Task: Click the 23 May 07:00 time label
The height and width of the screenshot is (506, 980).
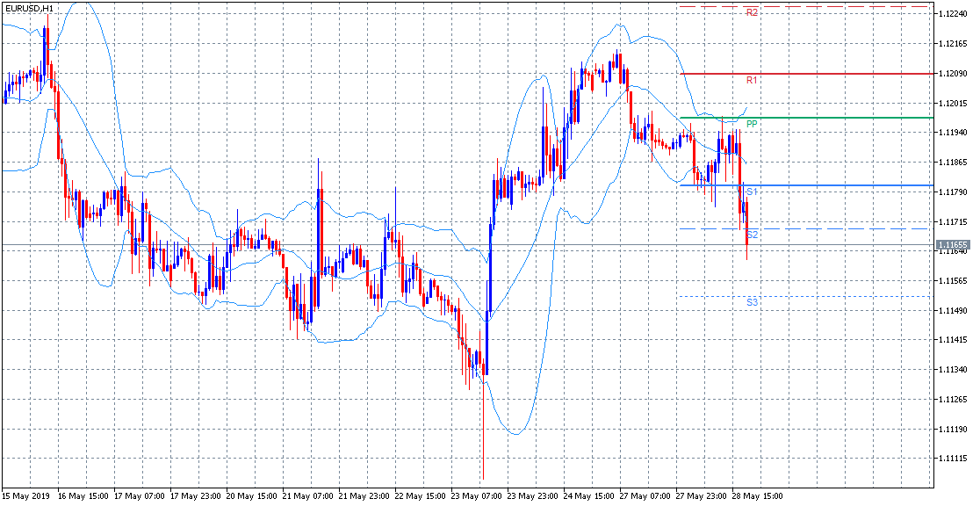Action: [x=477, y=495]
